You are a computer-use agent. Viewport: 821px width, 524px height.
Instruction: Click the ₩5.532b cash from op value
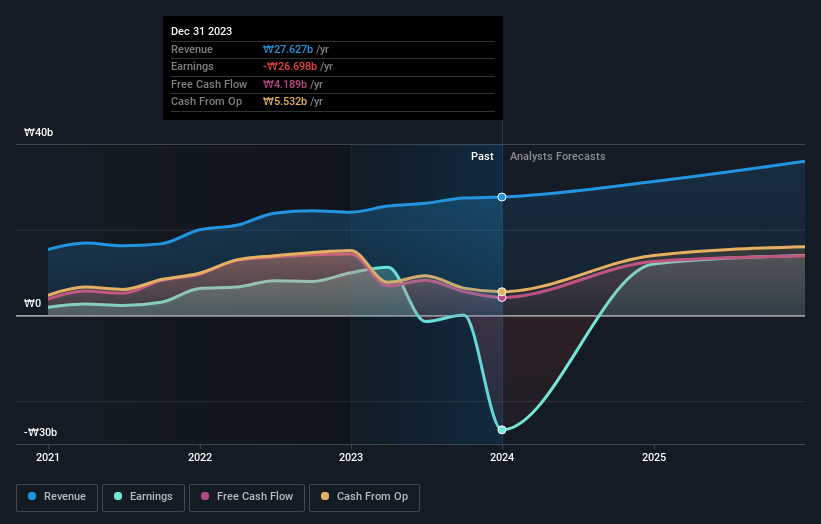tap(285, 102)
